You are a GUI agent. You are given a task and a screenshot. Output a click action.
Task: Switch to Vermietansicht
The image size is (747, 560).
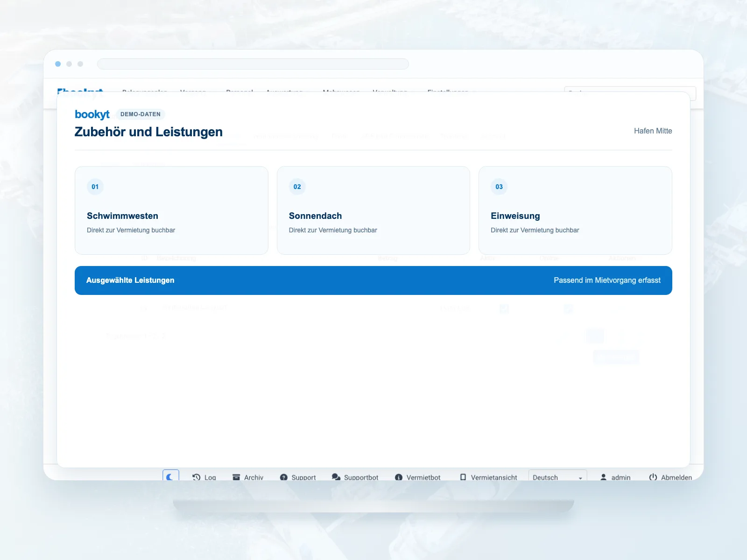(488, 477)
